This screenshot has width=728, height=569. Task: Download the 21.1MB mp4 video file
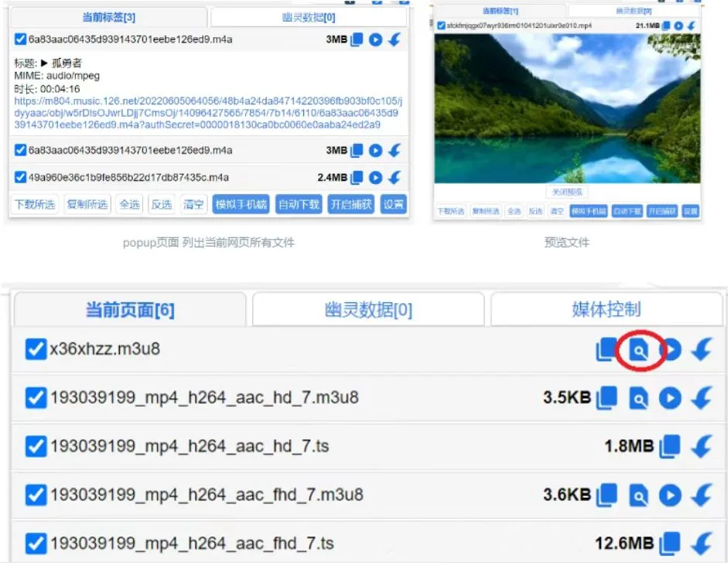tap(691, 26)
